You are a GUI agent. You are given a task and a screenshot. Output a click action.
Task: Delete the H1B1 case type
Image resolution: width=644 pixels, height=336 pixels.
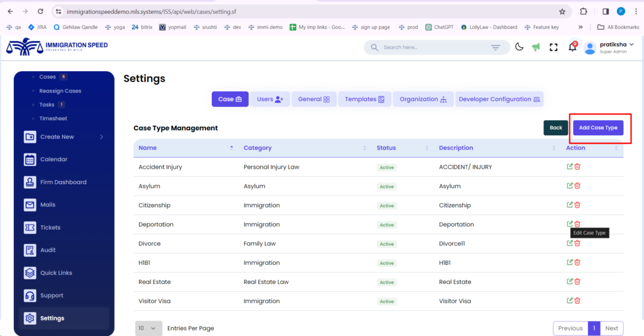click(x=577, y=262)
